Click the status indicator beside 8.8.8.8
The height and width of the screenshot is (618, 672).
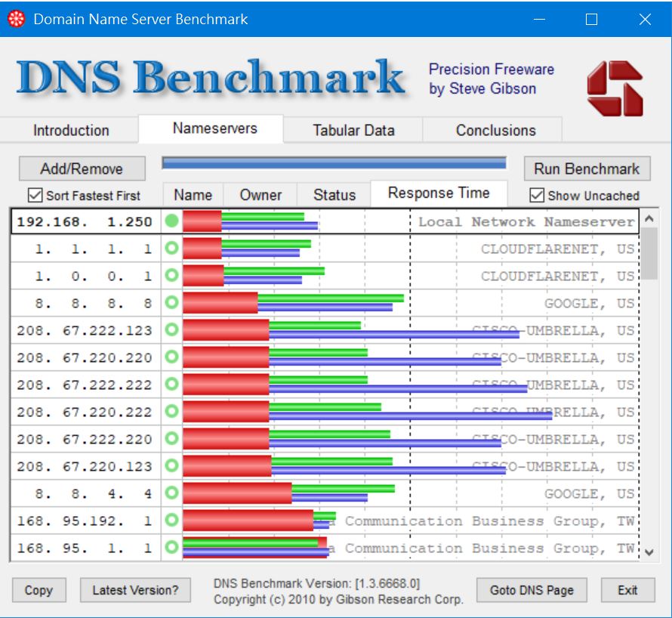click(x=171, y=304)
